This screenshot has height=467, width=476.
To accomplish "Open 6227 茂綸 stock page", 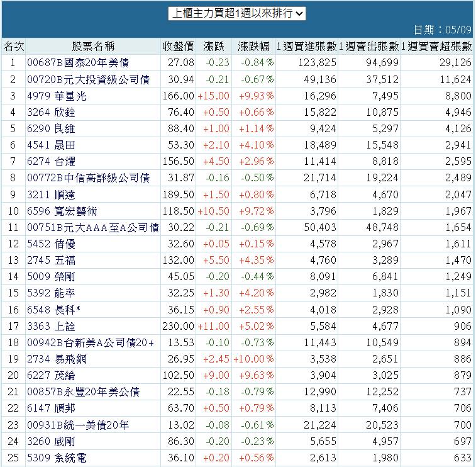I will (x=51, y=376).
